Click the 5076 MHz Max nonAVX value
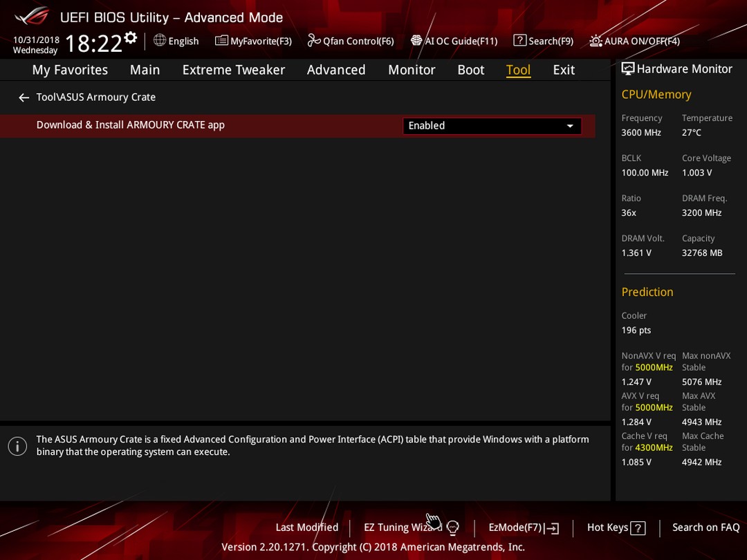747x560 pixels. (702, 382)
